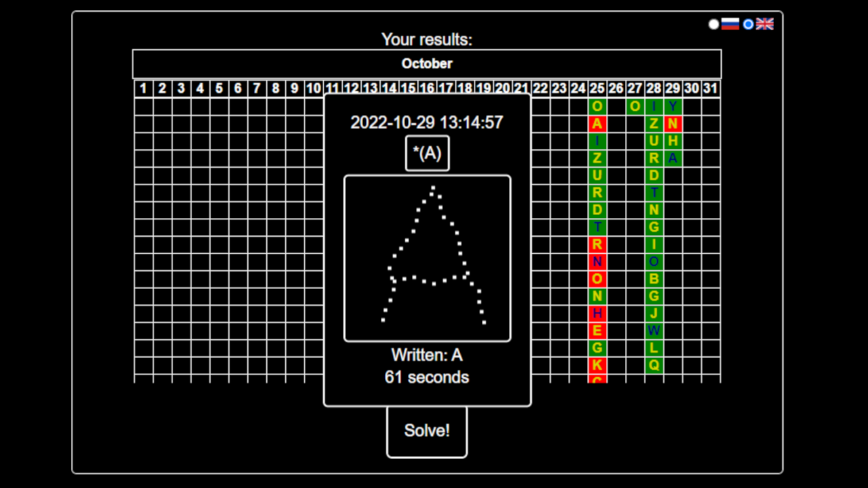Click the October month header

[x=427, y=64]
